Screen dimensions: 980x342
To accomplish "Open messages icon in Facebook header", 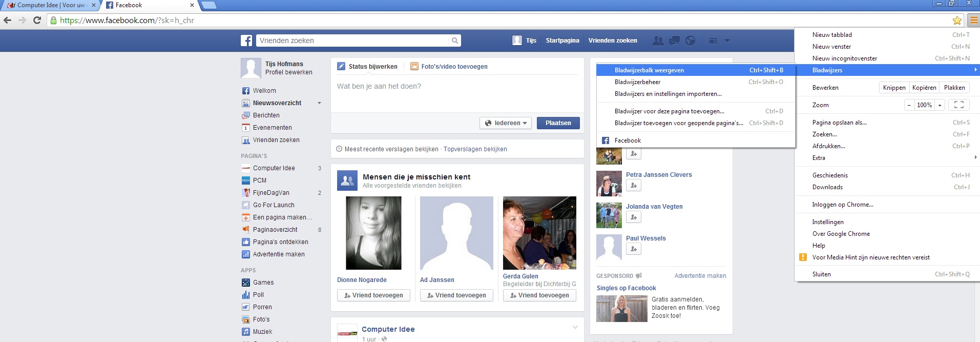I will pos(675,41).
